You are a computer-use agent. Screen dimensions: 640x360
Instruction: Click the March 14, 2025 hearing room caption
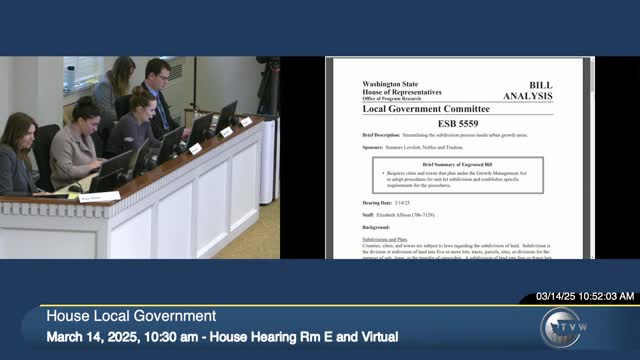click(x=222, y=337)
